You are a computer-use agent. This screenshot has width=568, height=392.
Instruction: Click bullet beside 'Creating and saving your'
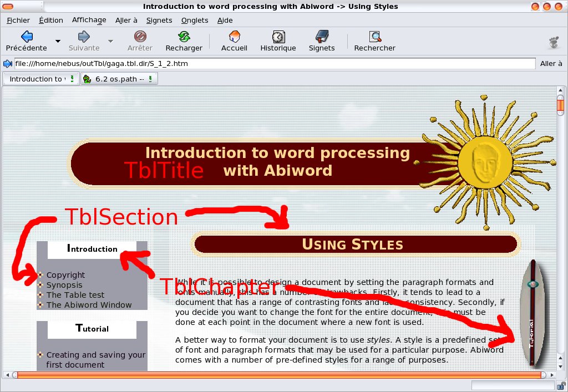coord(40,355)
